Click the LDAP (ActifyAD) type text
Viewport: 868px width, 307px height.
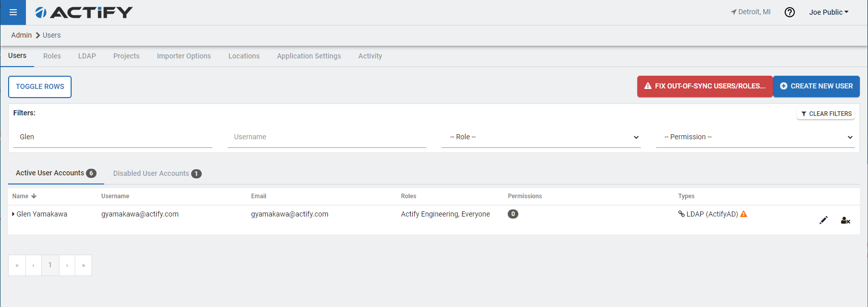pos(712,214)
